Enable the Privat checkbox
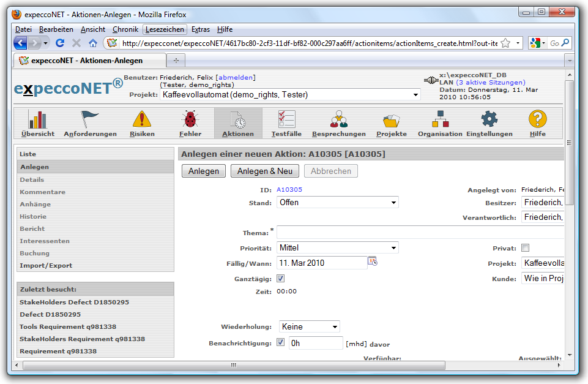The height and width of the screenshot is (384, 588). 525,248
